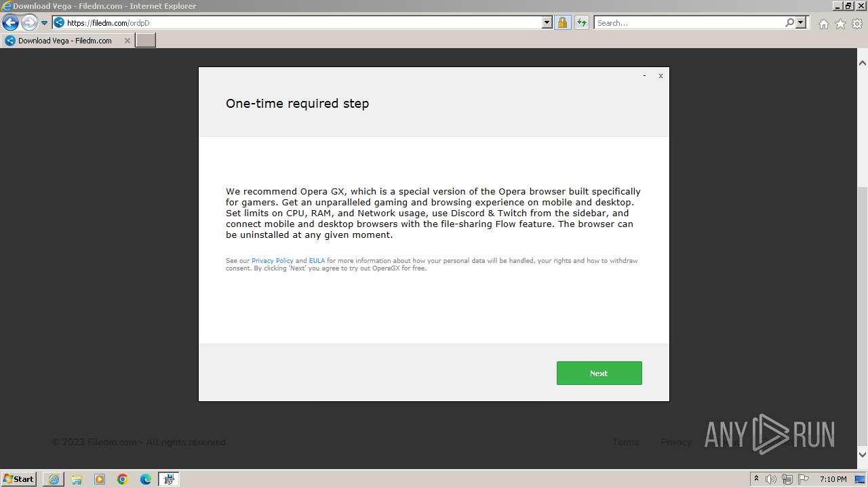
Task: Refresh the page with refresh icon
Action: pos(581,23)
